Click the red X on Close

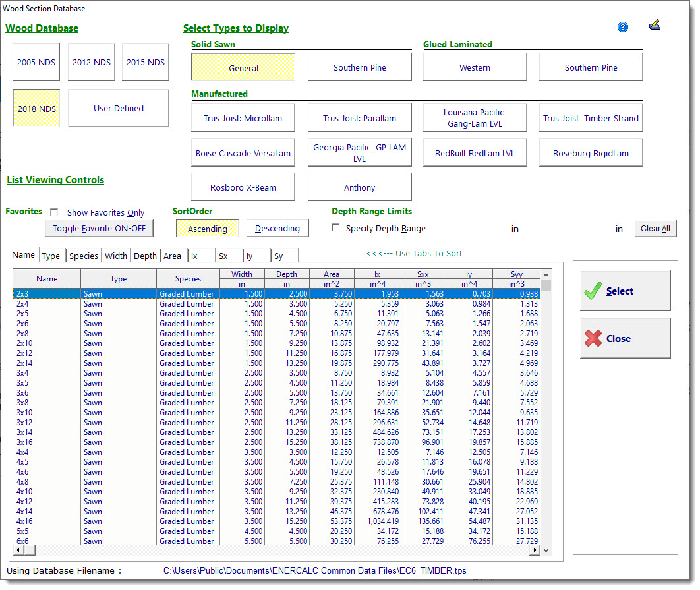click(593, 339)
